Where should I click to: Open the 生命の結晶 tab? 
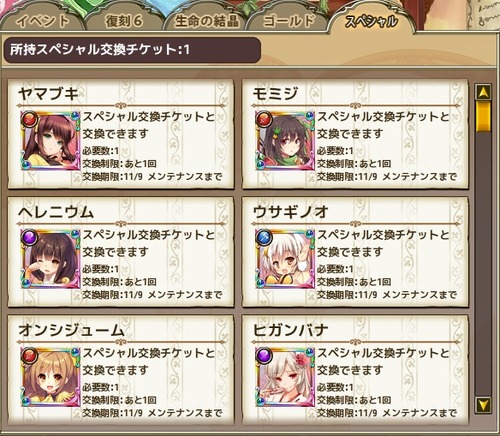click(x=207, y=21)
